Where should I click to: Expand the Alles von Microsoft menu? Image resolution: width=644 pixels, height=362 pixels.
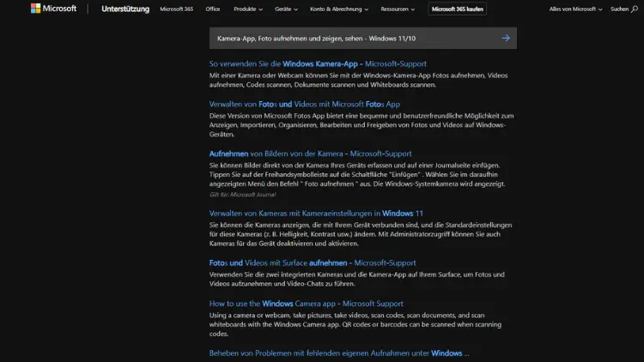coord(576,9)
